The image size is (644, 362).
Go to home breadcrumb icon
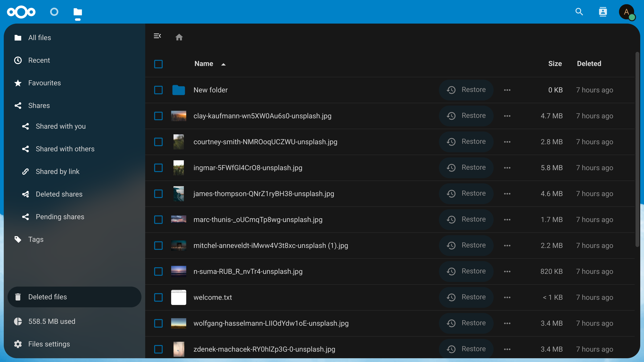coord(179,37)
